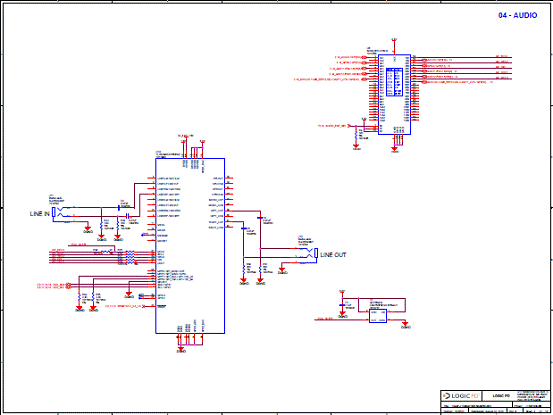The height and width of the screenshot is (415, 553).
Task: Click ground symbol beneath the codec IC
Action: (181, 350)
